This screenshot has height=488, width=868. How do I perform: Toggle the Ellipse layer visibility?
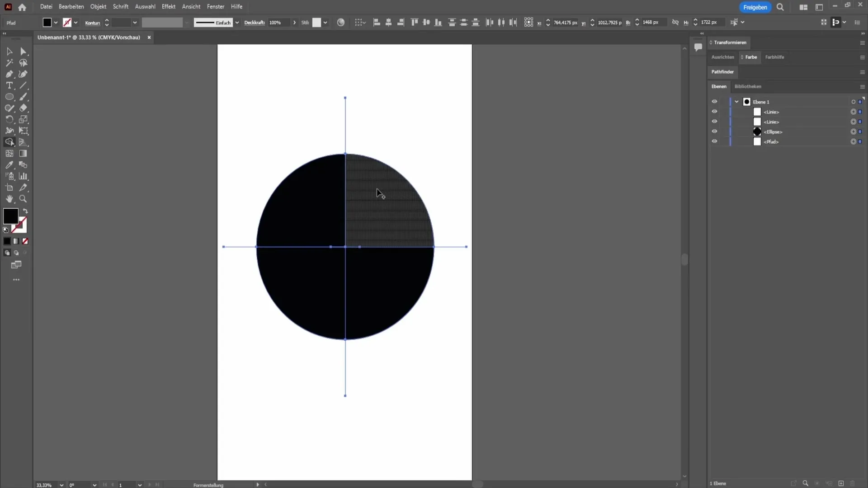(714, 131)
